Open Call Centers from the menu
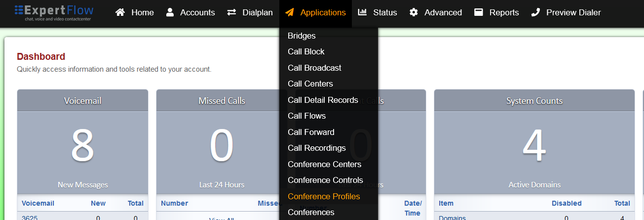The height and width of the screenshot is (220, 644). [x=310, y=84]
